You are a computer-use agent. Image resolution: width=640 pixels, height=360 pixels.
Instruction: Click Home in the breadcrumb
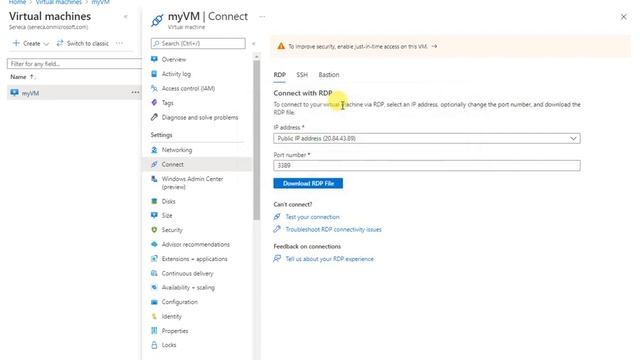[18, 2]
